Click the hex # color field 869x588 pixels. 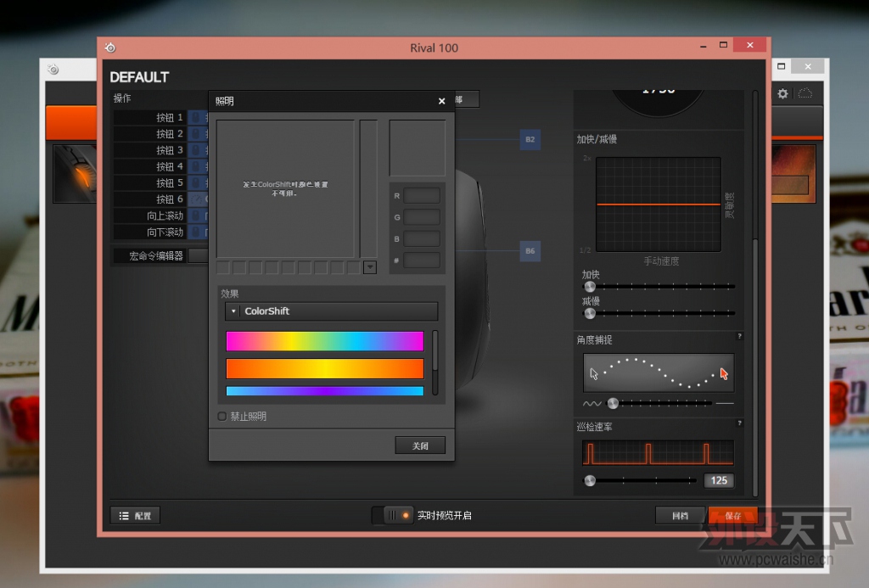pyautogui.click(x=422, y=260)
